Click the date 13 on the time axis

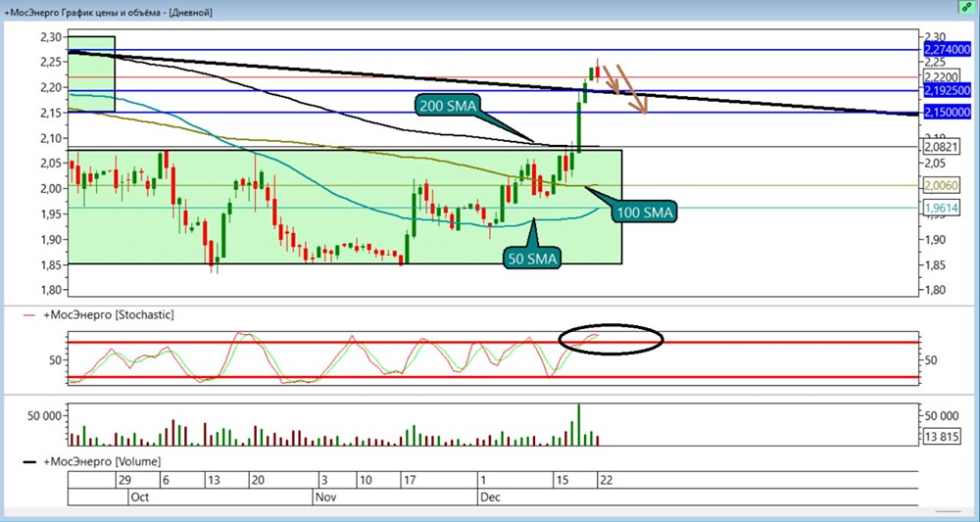[x=214, y=480]
